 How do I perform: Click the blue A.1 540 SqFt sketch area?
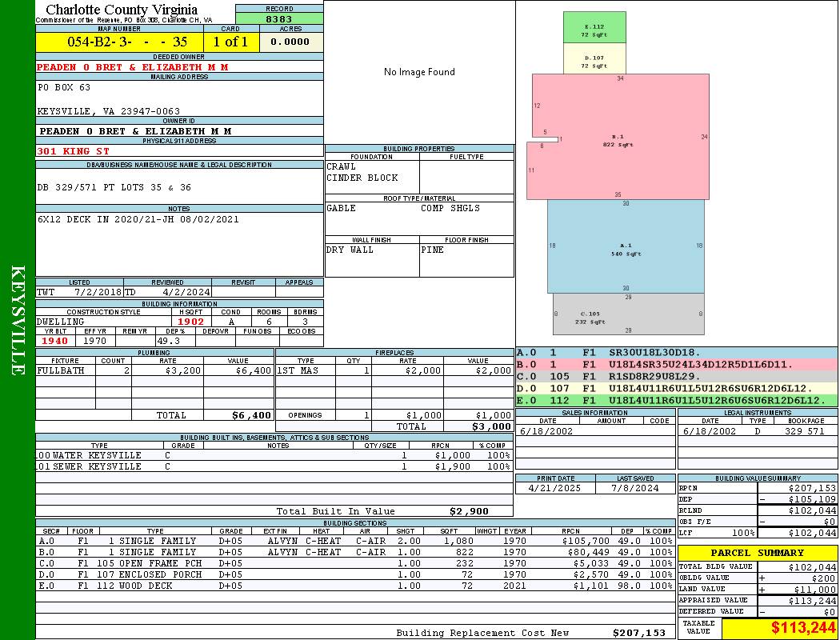pyautogui.click(x=626, y=246)
